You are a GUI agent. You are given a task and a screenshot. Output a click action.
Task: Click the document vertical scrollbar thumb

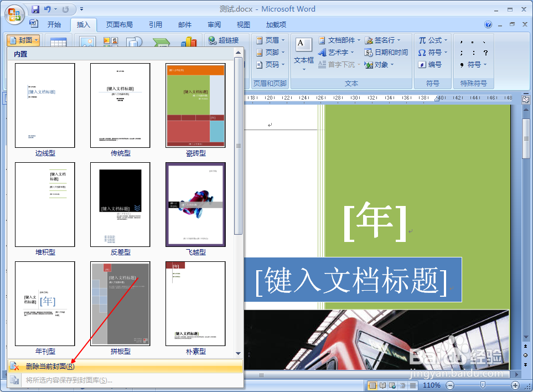(526, 139)
